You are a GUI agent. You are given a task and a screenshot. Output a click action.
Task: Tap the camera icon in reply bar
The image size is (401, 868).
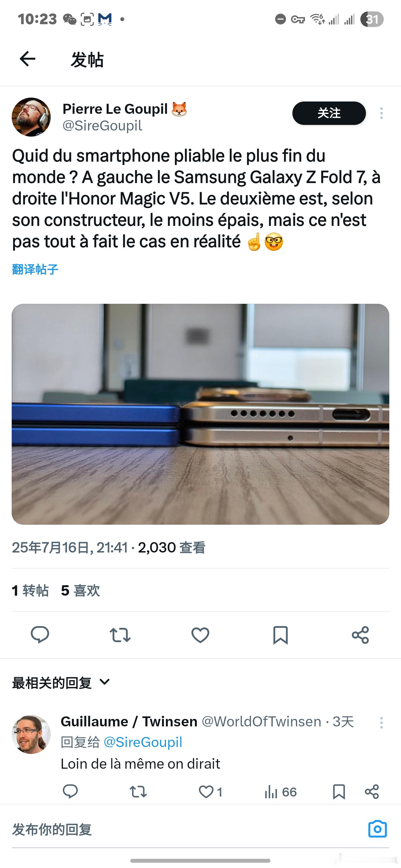377,828
